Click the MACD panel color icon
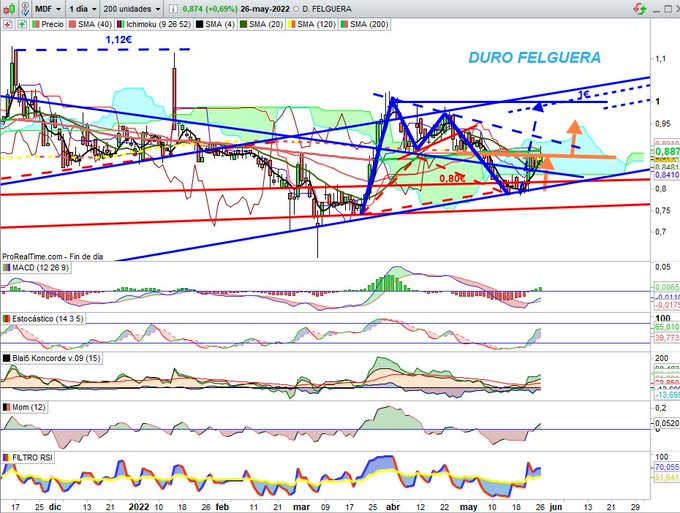The width and height of the screenshot is (680, 513). click(x=7, y=268)
